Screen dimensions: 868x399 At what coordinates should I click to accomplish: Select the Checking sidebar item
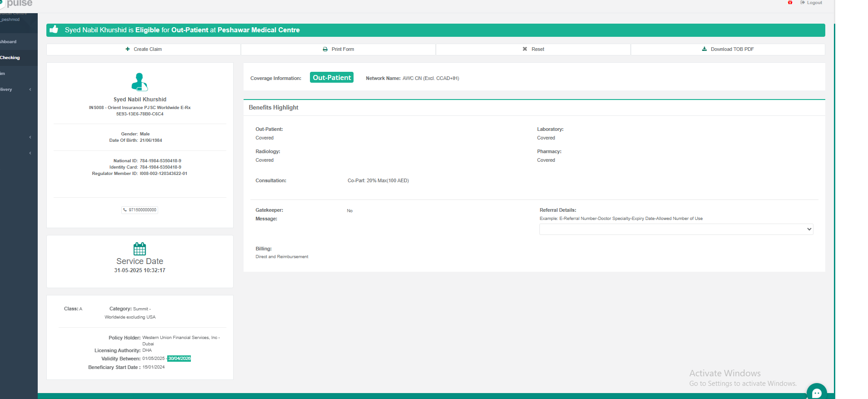pos(10,58)
